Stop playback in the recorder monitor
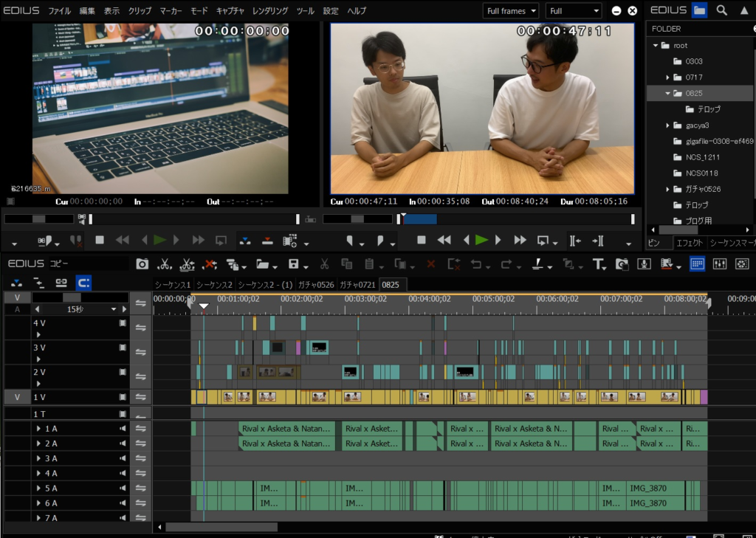 (422, 240)
